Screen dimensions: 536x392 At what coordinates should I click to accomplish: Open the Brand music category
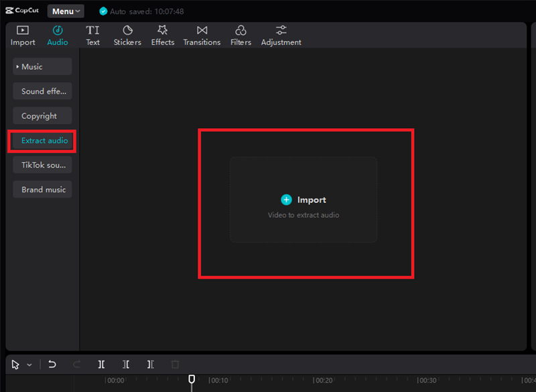click(x=42, y=190)
